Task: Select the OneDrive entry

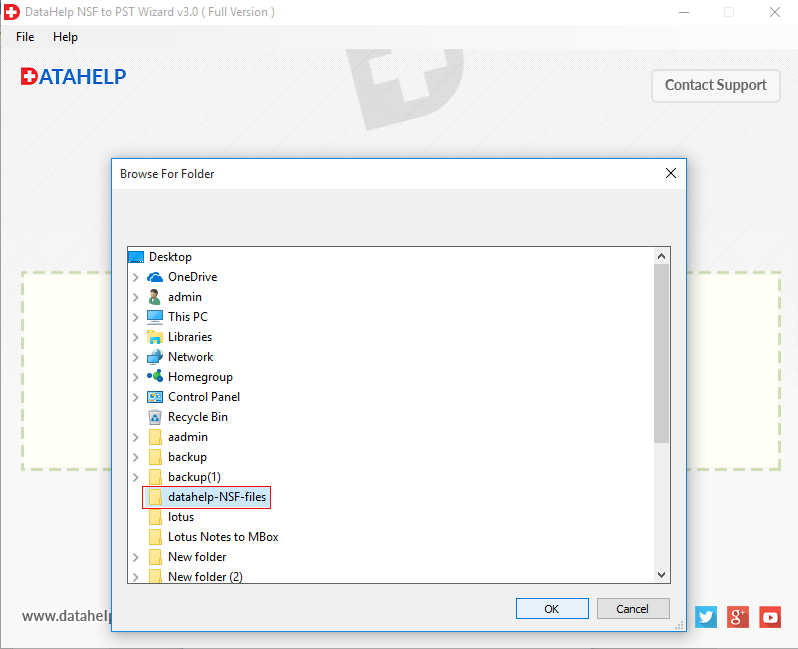Action: pyautogui.click(x=192, y=277)
